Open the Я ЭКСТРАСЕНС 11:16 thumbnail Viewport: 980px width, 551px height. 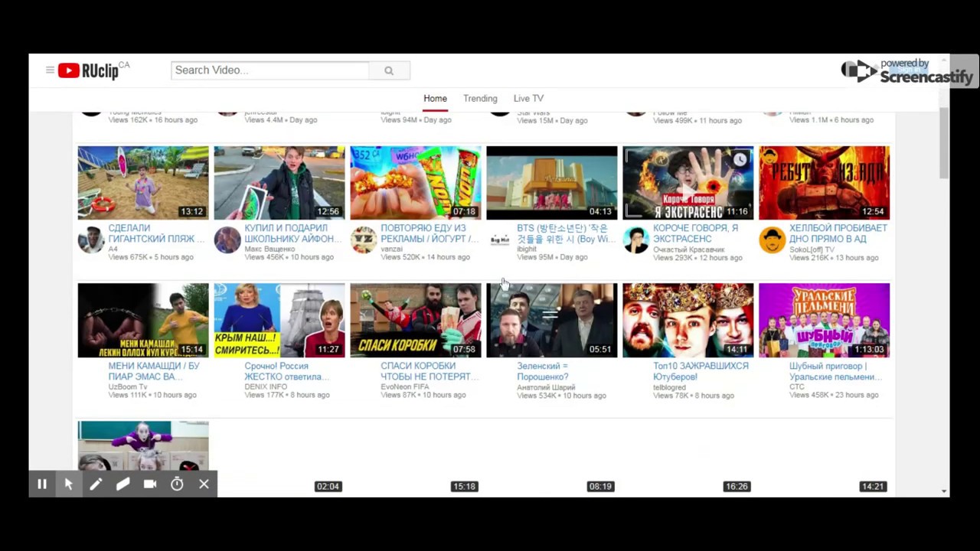pyautogui.click(x=688, y=183)
